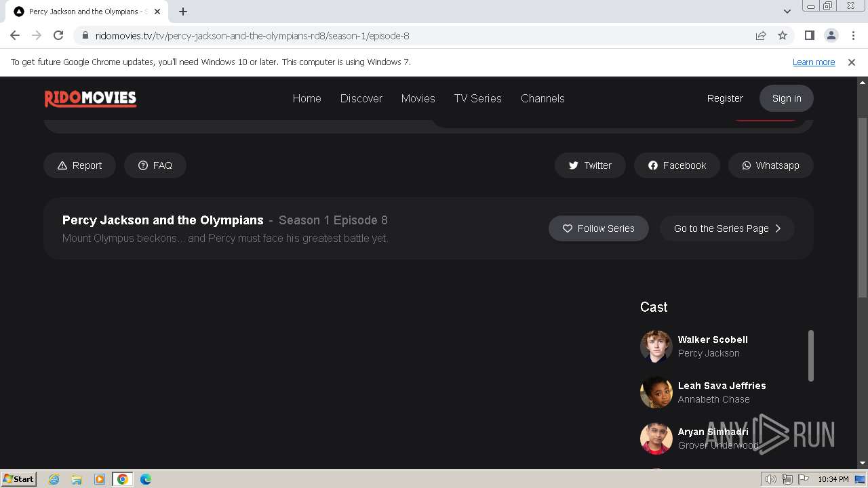The height and width of the screenshot is (488, 868).
Task: Reload the current page
Action: (x=58, y=35)
